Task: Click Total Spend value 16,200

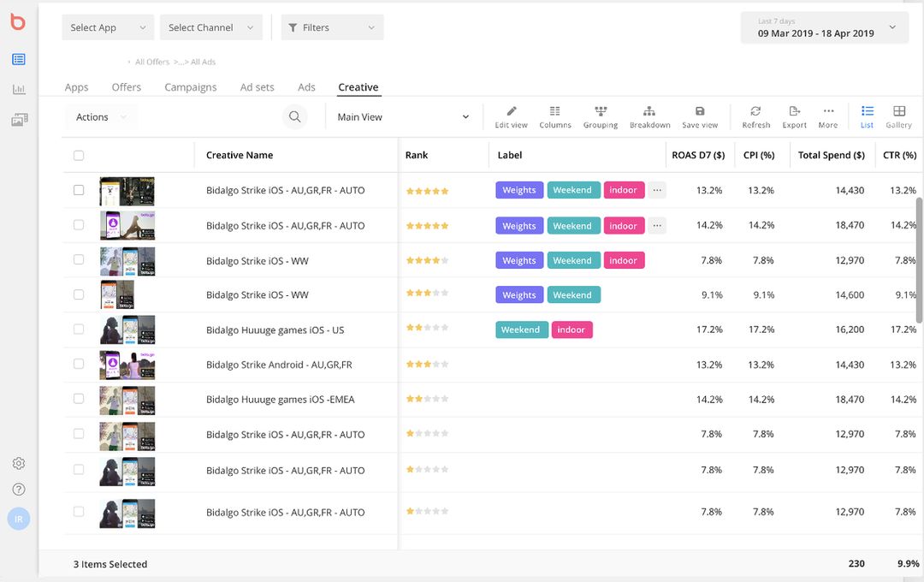Action: coord(850,330)
